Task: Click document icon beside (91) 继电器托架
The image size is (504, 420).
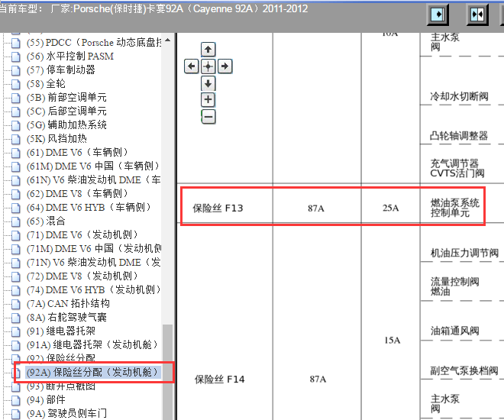Action: pos(15,331)
